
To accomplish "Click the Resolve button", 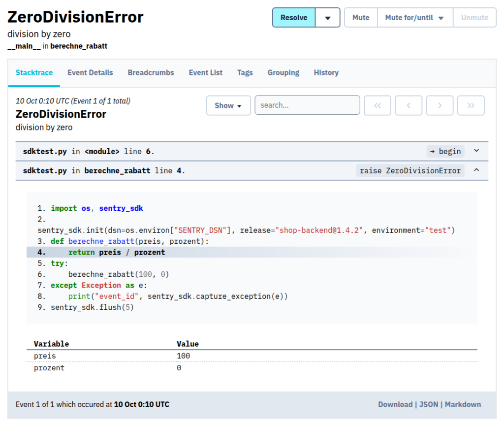I will [294, 18].
